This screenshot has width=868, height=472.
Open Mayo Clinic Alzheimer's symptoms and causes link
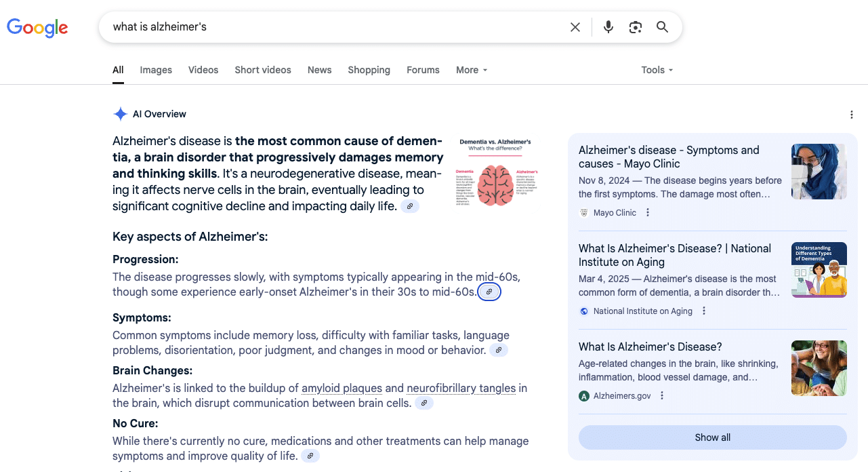pos(669,157)
